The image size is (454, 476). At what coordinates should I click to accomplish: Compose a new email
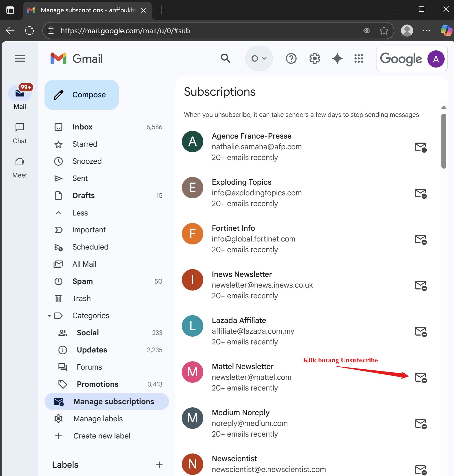[82, 95]
